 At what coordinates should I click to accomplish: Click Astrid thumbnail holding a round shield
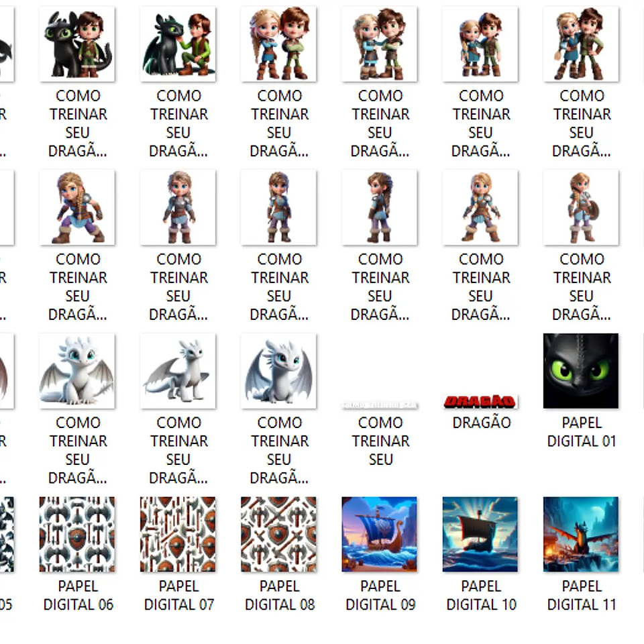pyautogui.click(x=581, y=207)
